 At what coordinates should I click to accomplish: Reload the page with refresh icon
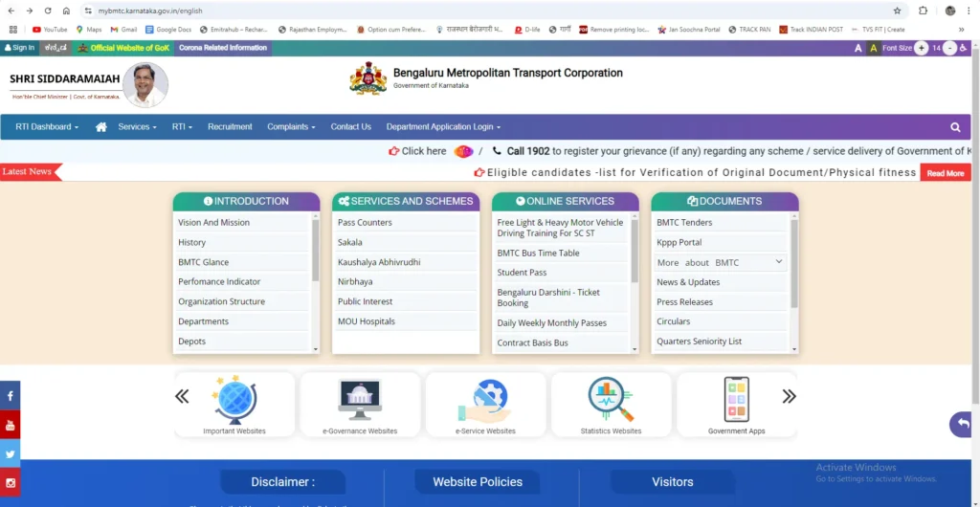[48, 11]
